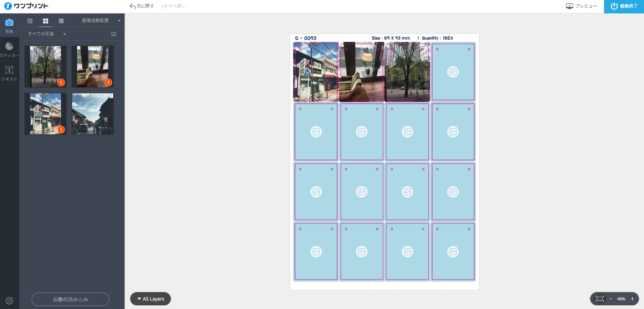Switch to medium grid thumbnail view
Image resolution: width=644 pixels, height=309 pixels.
click(x=46, y=20)
